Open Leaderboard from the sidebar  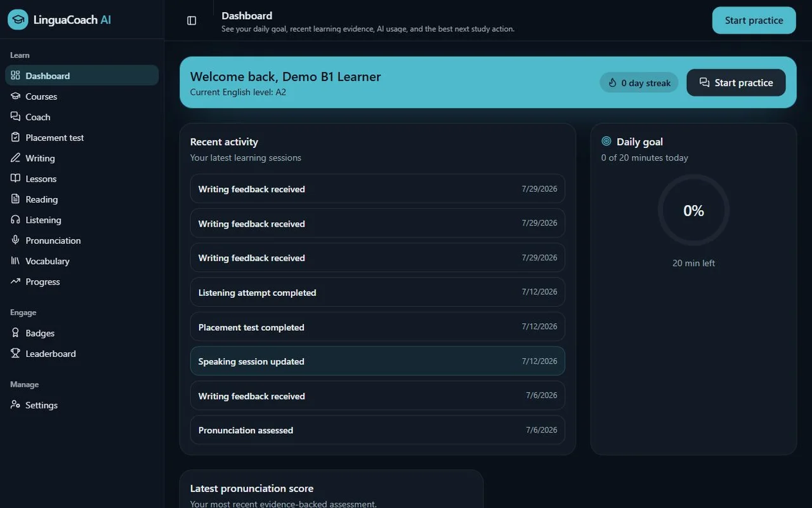(82, 354)
